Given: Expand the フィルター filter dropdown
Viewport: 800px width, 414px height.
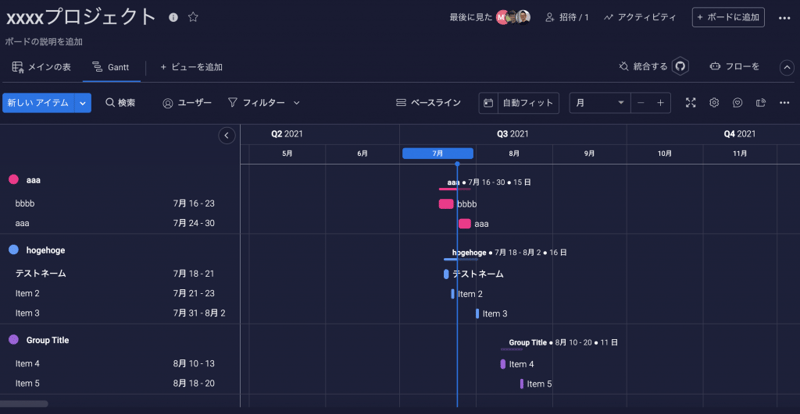Looking at the screenshot, I should [296, 103].
